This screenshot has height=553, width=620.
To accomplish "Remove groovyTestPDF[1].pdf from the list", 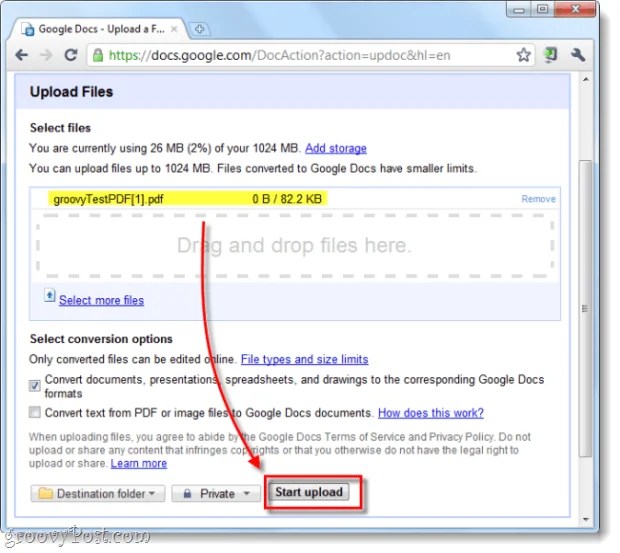I will pyautogui.click(x=539, y=199).
